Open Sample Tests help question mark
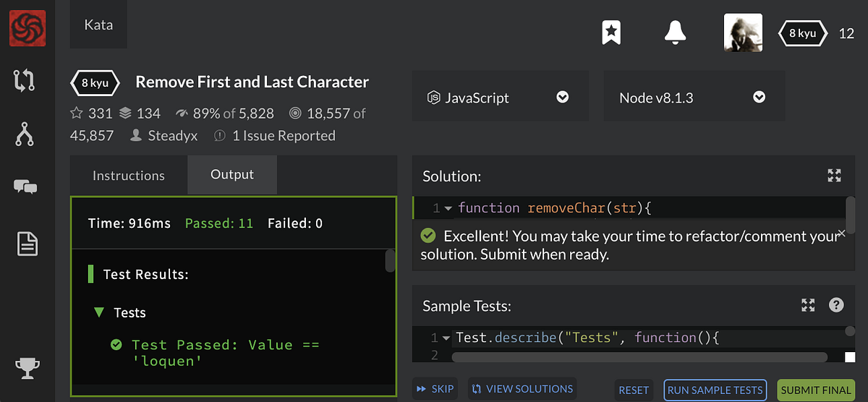Viewport: 868px width, 402px height. tap(836, 305)
